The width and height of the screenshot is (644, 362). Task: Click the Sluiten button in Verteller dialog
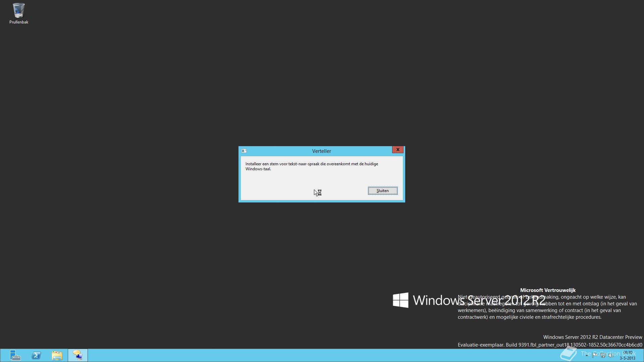coord(383,191)
